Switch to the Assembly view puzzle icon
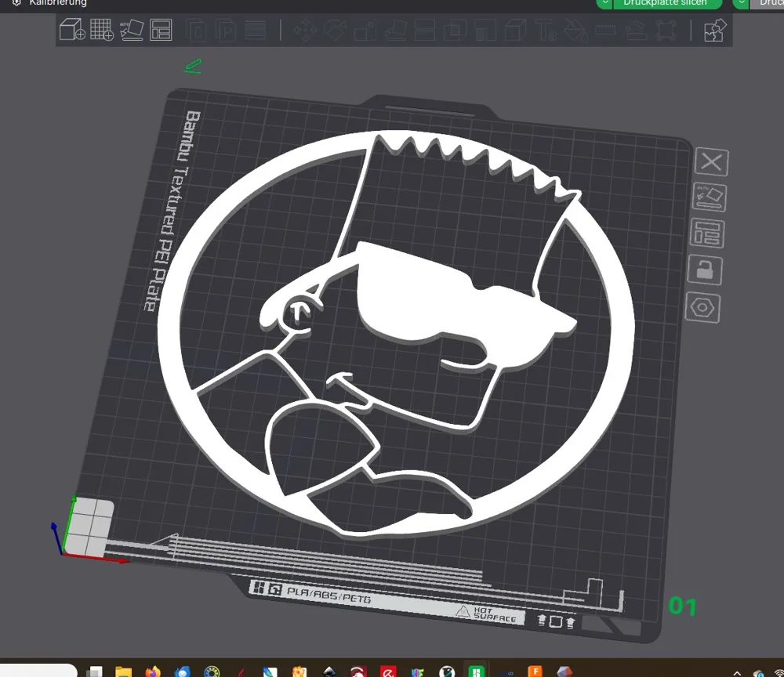The height and width of the screenshot is (677, 784). [715, 30]
